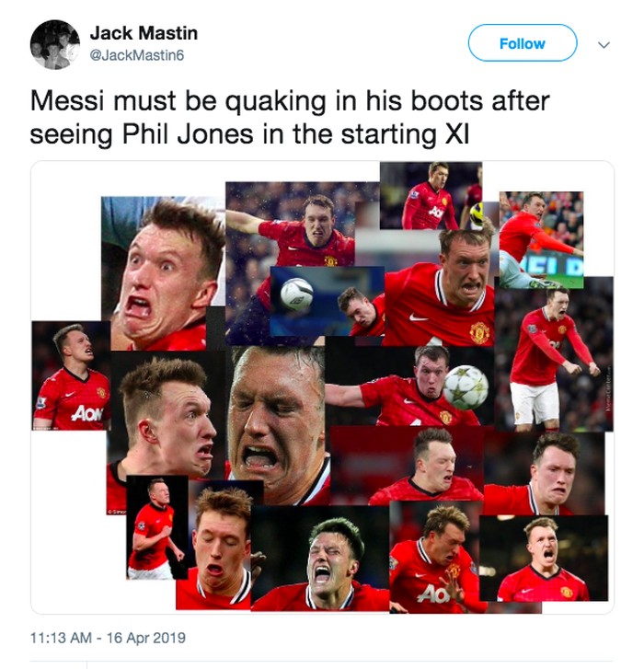Click the far-left photo of the player in an AON shirt

point(71,375)
